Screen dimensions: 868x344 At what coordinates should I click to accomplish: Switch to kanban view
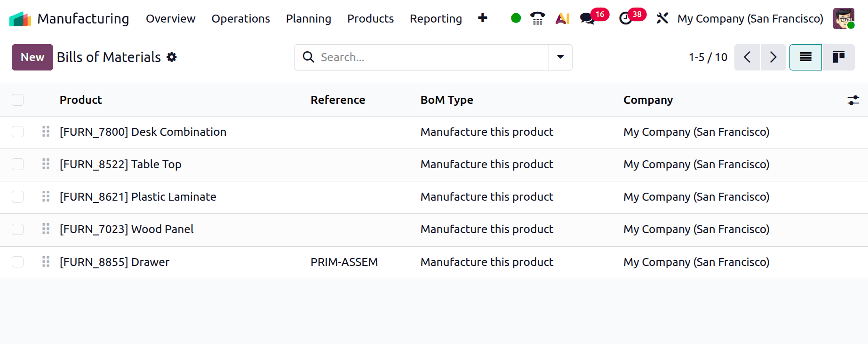coord(838,57)
